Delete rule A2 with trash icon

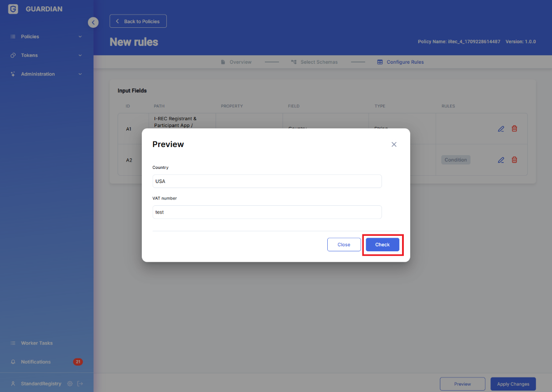pyautogui.click(x=514, y=160)
